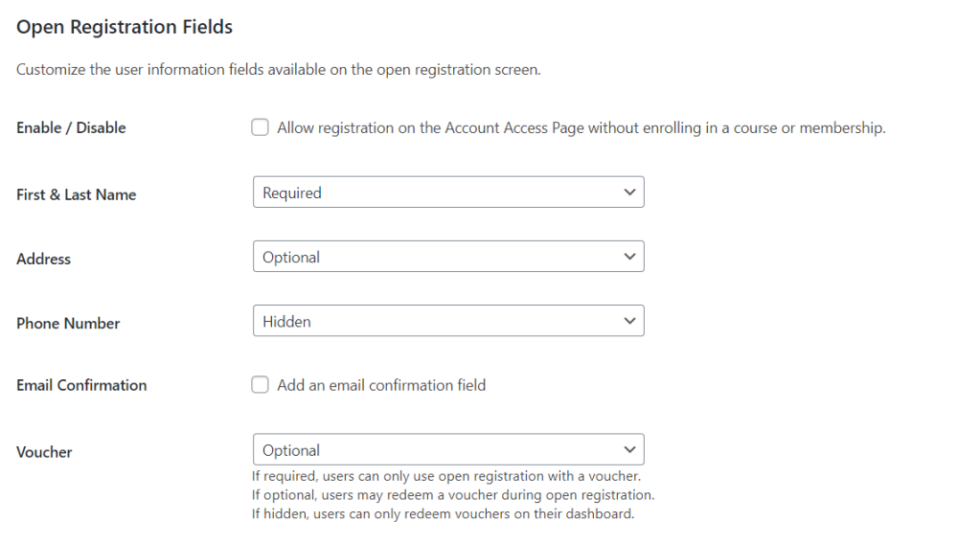This screenshot has width=980, height=545.
Task: Open the Address dropdown set to Optional
Action: coord(448,257)
